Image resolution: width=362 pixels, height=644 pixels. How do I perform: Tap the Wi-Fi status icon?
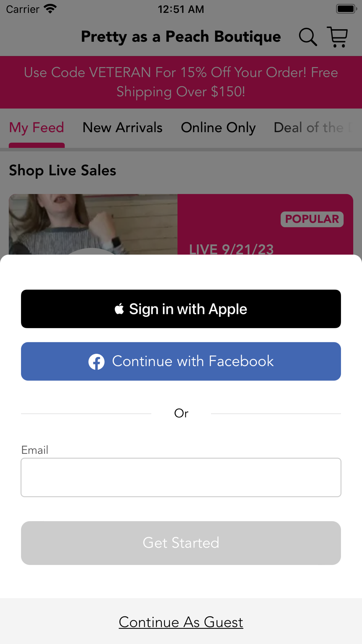50,9
